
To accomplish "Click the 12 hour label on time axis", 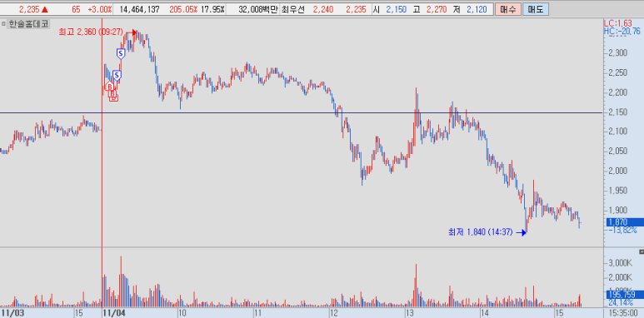I will [333, 313].
